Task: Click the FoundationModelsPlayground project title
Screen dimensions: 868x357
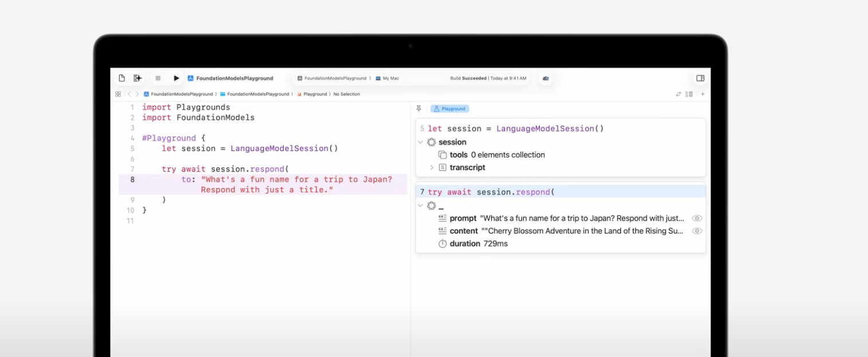Action: (x=235, y=78)
